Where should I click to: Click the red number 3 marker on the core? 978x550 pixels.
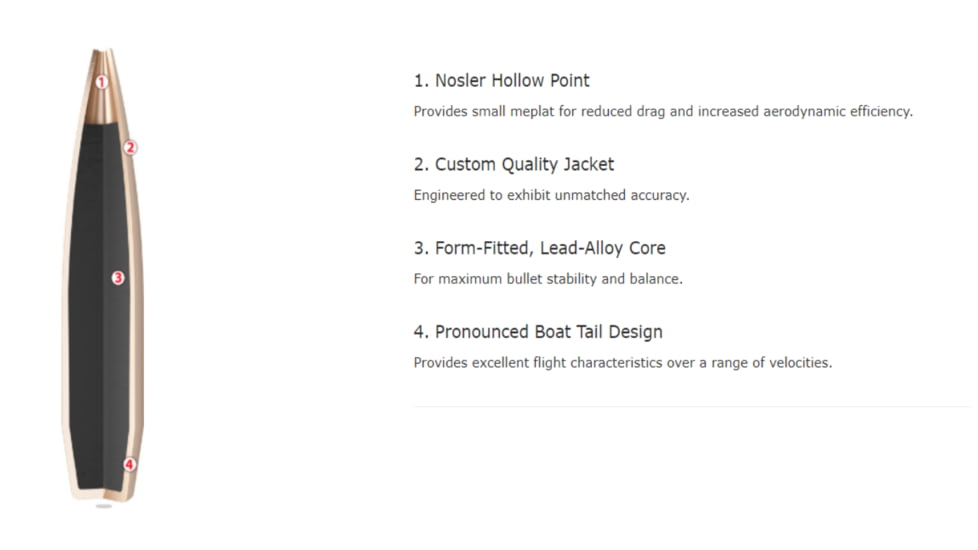click(x=117, y=277)
